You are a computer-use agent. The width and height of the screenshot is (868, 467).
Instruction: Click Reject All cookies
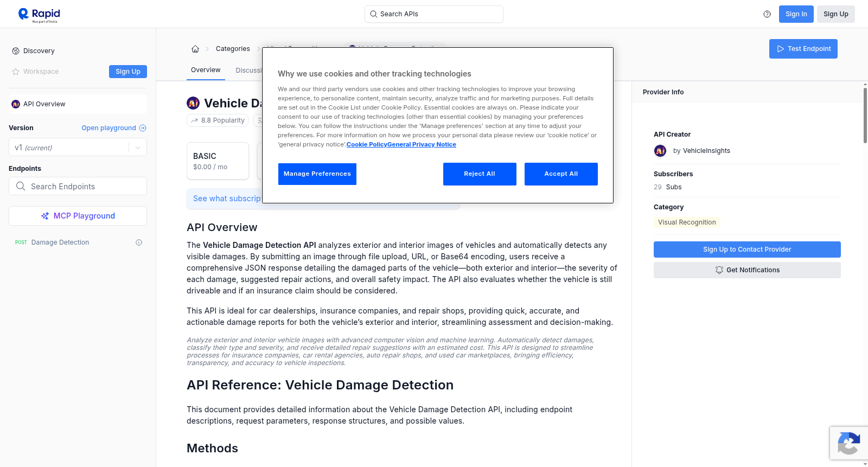point(480,174)
